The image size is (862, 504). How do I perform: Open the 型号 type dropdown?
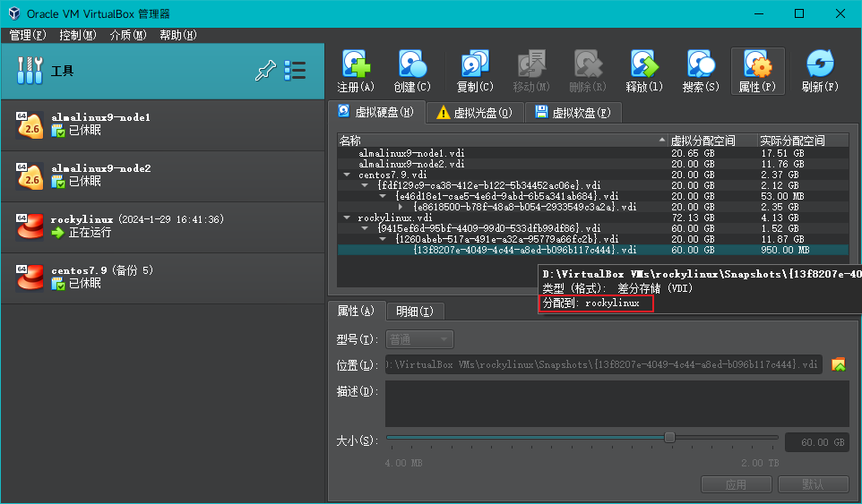pos(419,339)
